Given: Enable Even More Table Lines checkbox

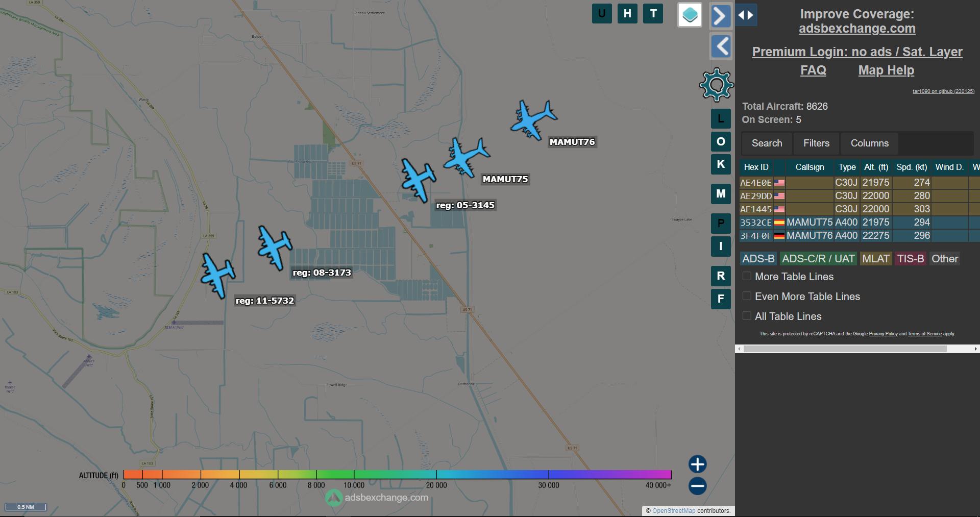Looking at the screenshot, I should (747, 296).
